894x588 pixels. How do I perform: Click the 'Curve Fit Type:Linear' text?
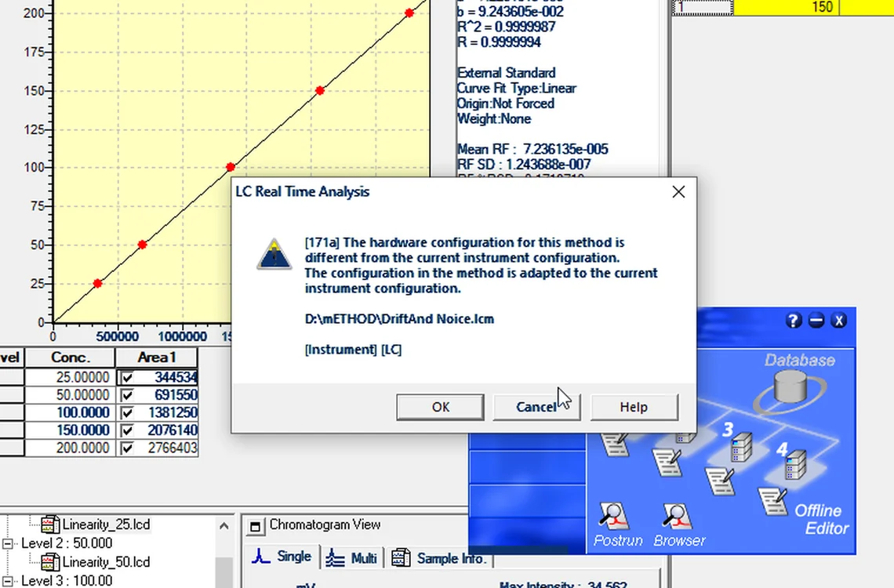click(517, 89)
